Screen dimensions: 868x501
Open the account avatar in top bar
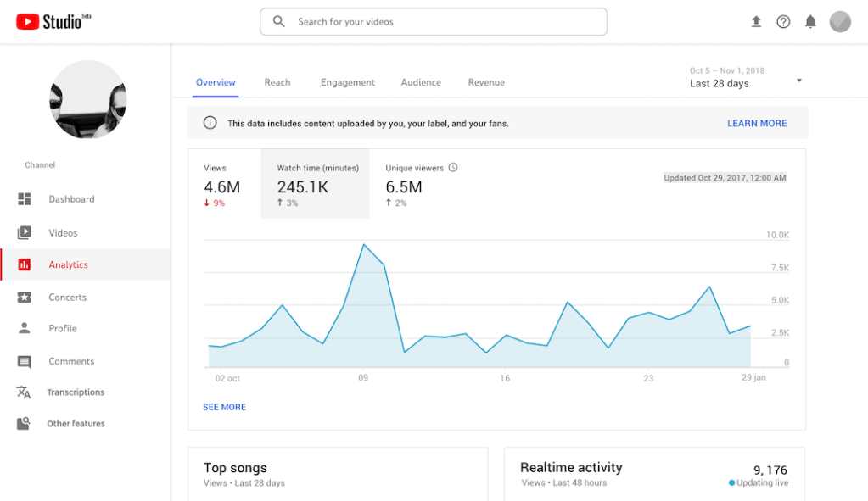[x=840, y=22]
